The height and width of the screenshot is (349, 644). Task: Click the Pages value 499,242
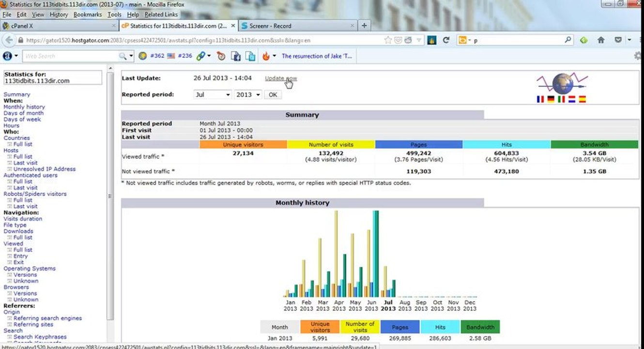(x=418, y=153)
